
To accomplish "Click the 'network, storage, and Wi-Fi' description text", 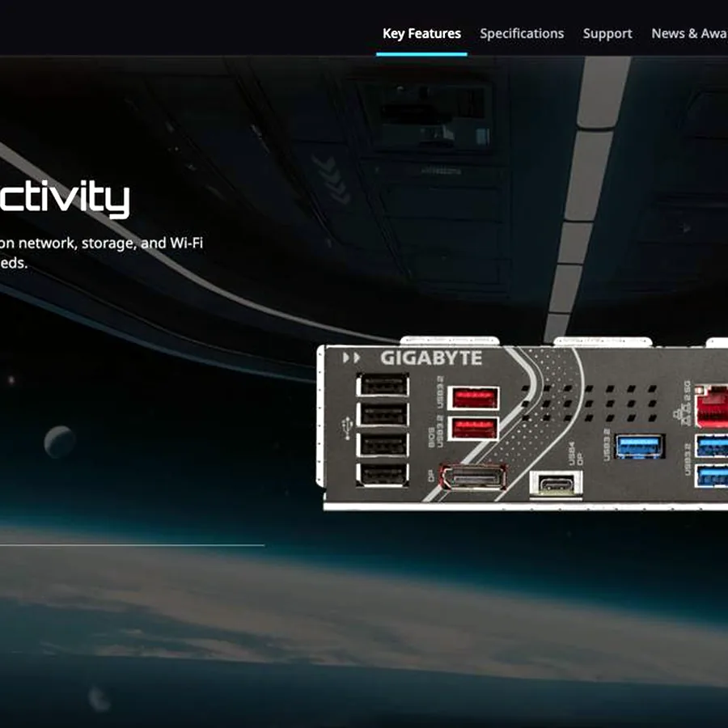I will click(x=111, y=243).
